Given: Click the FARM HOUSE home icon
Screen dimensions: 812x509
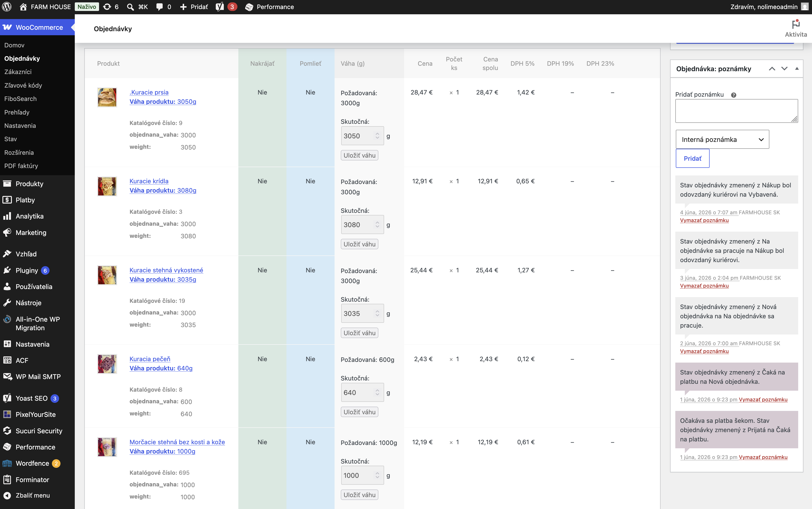Looking at the screenshot, I should (23, 7).
